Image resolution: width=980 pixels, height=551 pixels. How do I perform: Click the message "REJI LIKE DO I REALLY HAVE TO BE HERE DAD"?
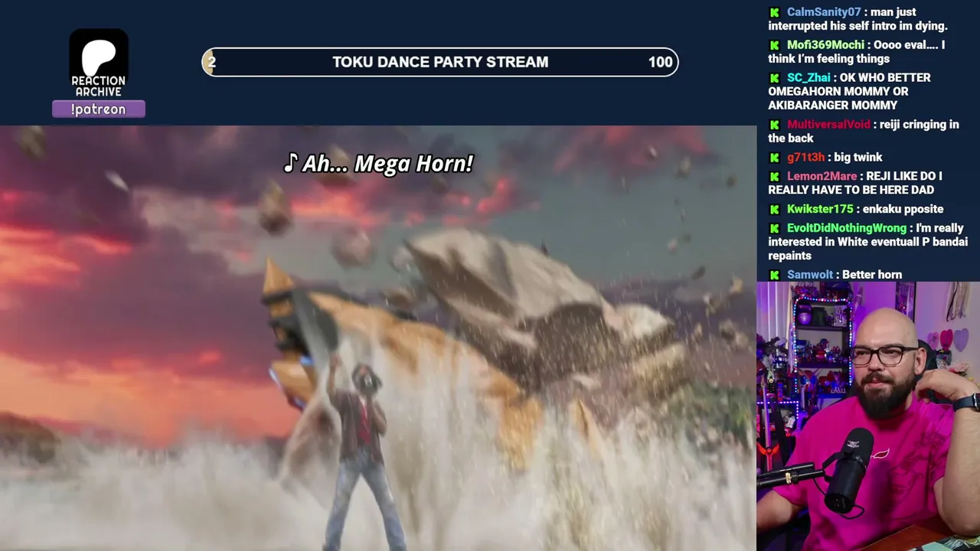click(855, 184)
